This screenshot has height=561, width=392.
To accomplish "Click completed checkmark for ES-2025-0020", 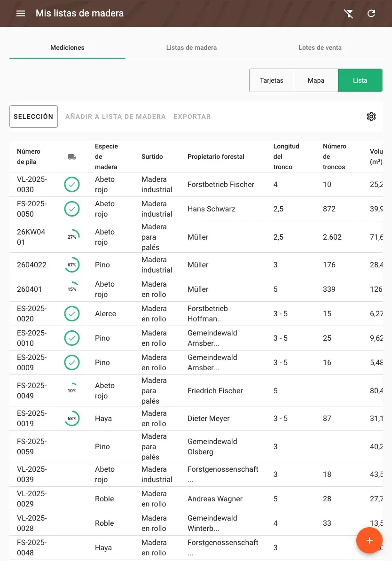I will 72,314.
